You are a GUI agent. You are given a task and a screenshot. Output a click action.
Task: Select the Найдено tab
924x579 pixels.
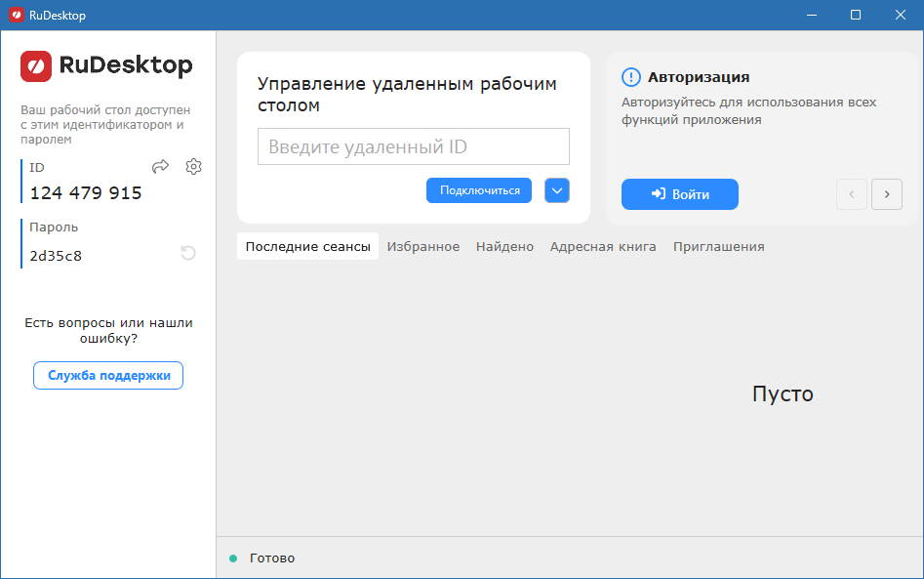pos(504,246)
